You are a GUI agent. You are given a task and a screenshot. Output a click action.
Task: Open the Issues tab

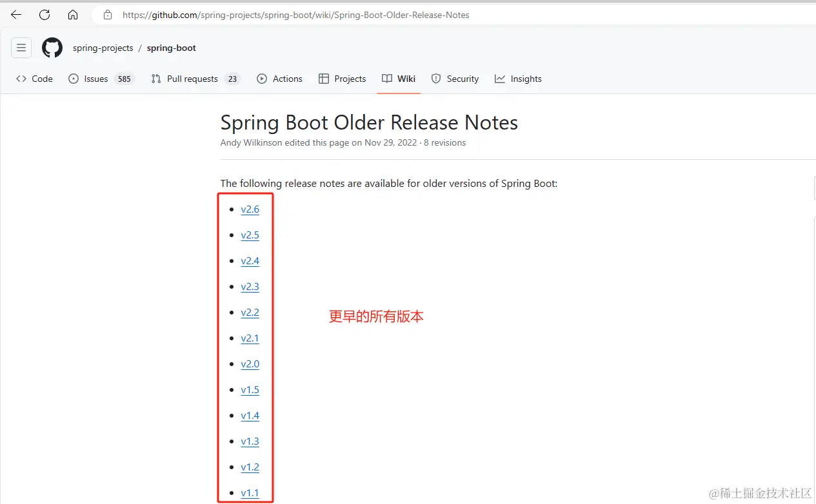pos(101,79)
